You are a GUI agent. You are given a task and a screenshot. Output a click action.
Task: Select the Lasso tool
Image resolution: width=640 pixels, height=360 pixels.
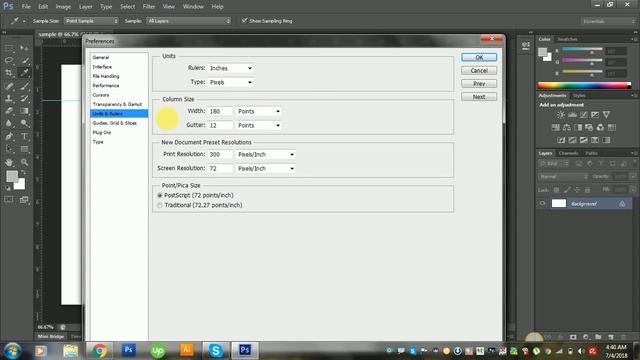tap(9, 60)
